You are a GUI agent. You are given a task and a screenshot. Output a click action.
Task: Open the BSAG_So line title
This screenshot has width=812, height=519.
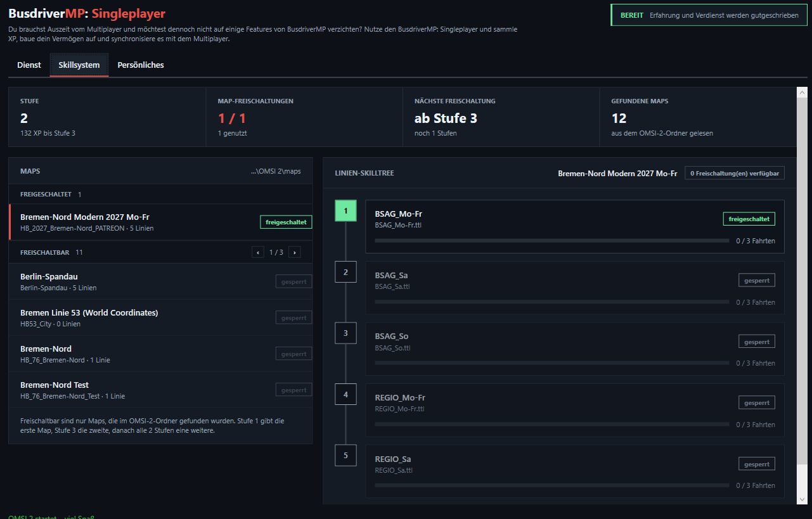392,336
